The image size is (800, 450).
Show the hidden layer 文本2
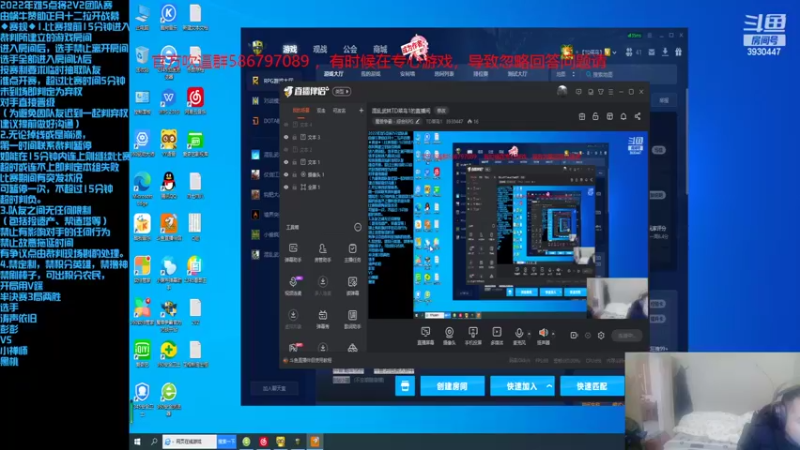pos(286,149)
